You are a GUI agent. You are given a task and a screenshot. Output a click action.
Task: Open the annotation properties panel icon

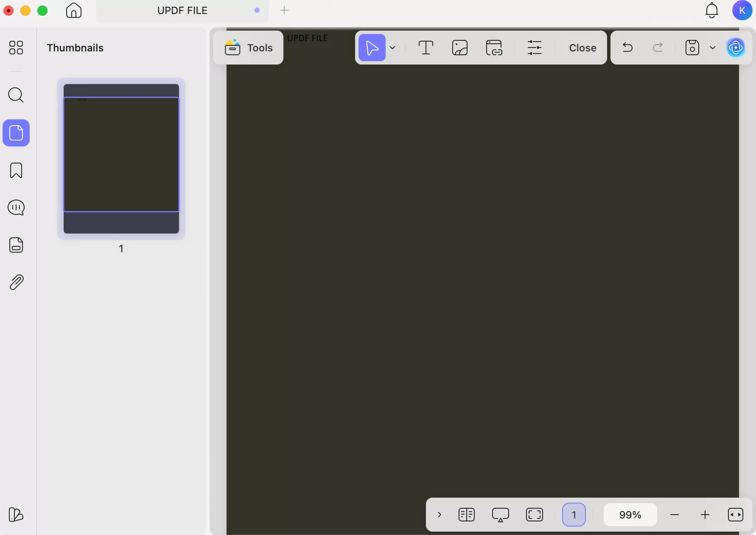(535, 48)
